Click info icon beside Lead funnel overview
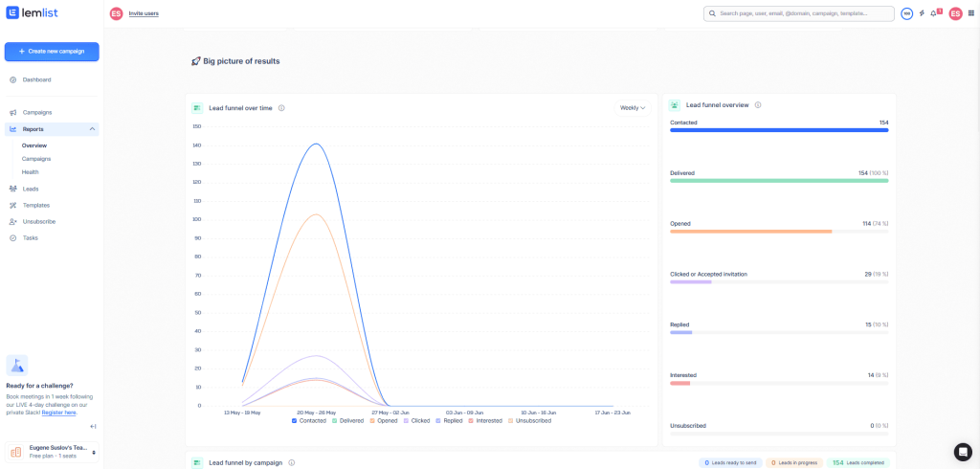The width and height of the screenshot is (980, 469). coord(758,105)
